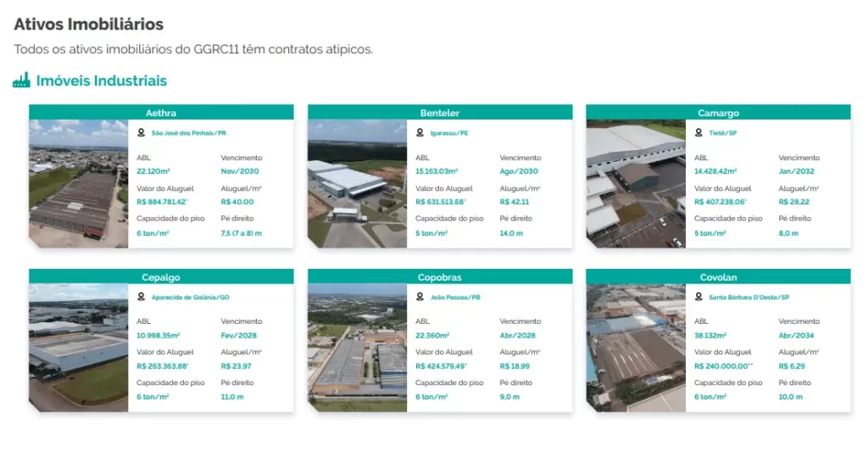Select the R$ 40,00 rent per m²
Image resolution: width=868 pixels, height=452 pixels.
[x=237, y=202]
